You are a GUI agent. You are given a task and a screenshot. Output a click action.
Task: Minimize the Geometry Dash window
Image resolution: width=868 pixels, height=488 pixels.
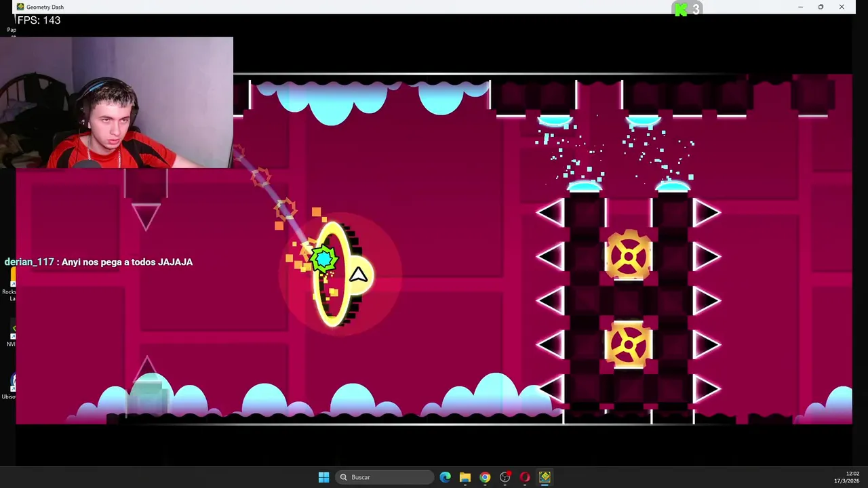[x=800, y=7]
